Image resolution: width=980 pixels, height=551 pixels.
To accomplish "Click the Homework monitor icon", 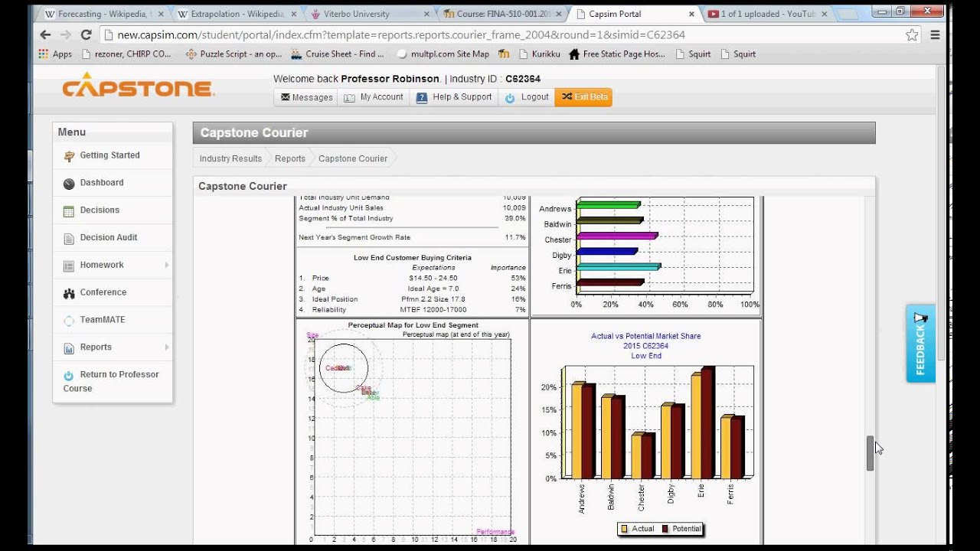I will [69, 266].
